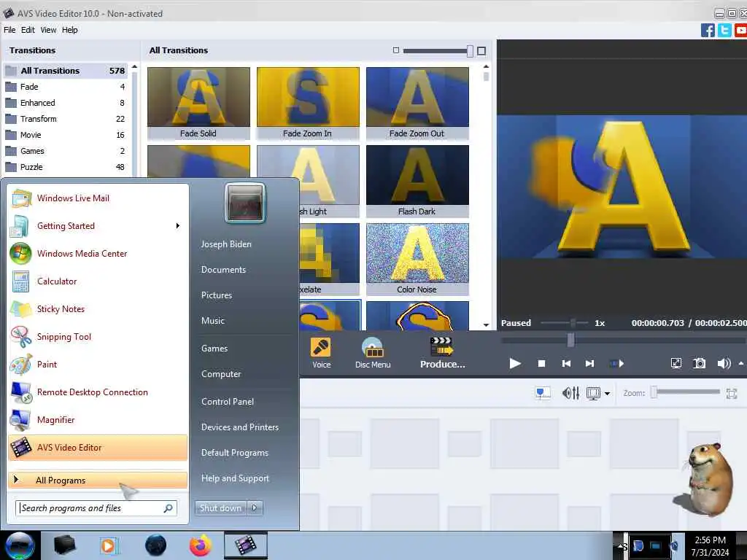Click the preview seek bar handle
This screenshot has height=560, width=747.
point(570,340)
